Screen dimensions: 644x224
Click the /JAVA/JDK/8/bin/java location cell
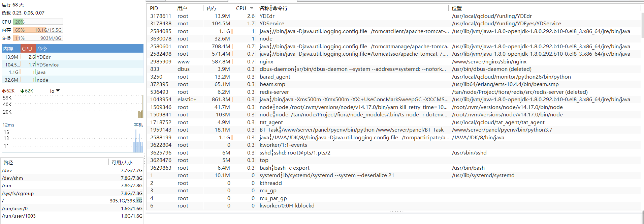click(478, 137)
